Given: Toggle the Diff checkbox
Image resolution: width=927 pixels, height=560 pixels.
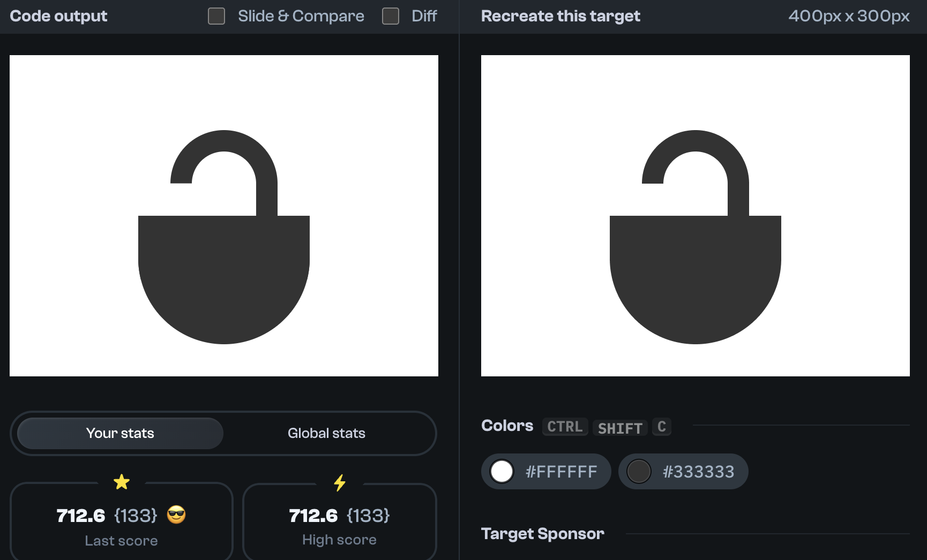Looking at the screenshot, I should 391,16.
